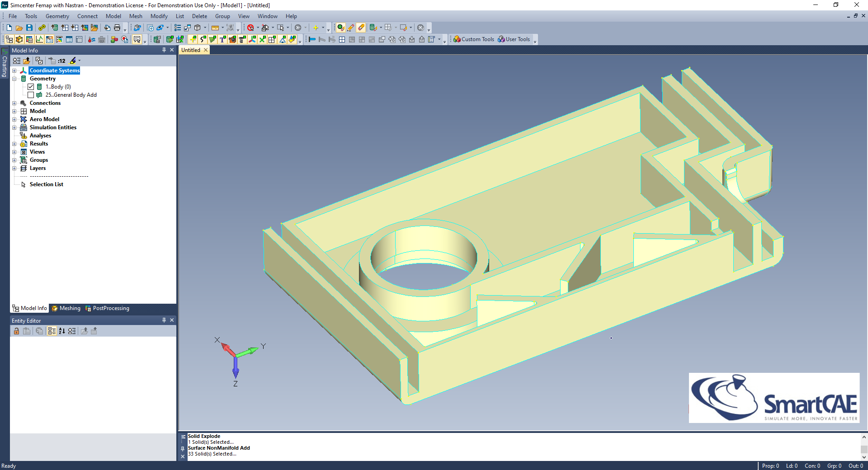This screenshot has width=868, height=470.
Task: Switch to the PostProcessing tab
Action: [107, 308]
